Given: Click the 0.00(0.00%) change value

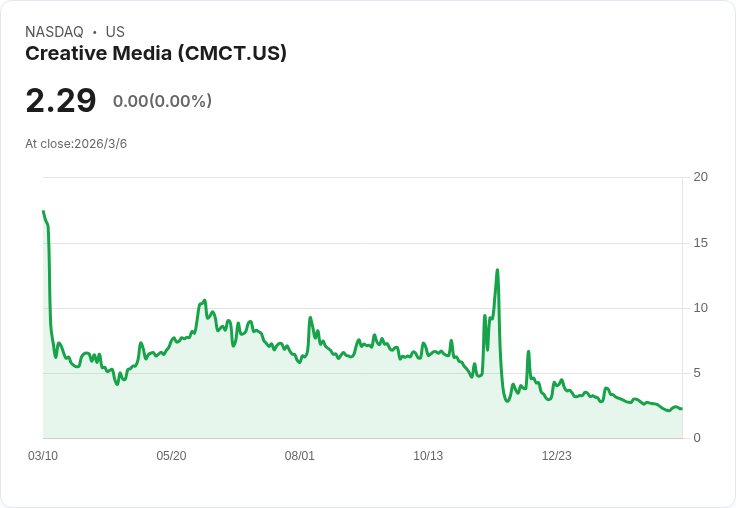Looking at the screenshot, I should [162, 101].
